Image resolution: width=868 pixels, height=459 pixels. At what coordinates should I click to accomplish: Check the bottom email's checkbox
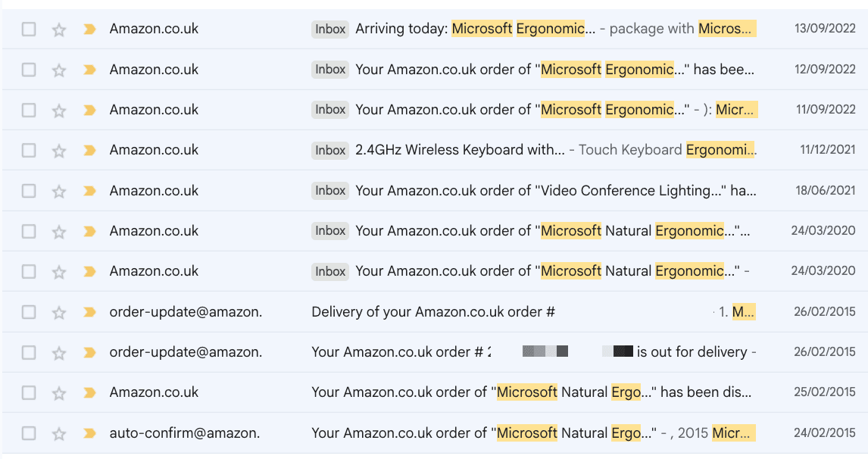click(x=29, y=432)
